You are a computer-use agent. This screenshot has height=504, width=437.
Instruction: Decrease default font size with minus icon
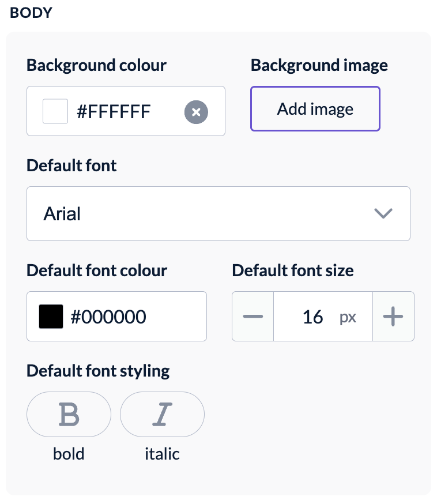tap(253, 316)
